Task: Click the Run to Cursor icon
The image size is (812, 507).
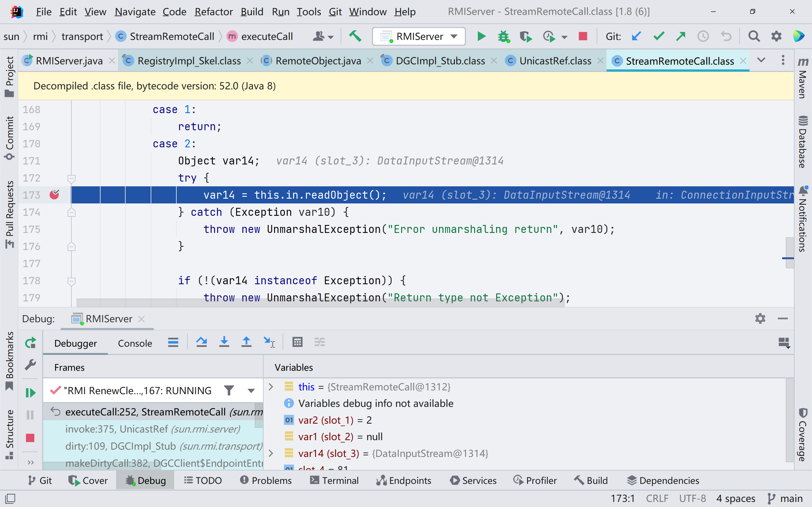Action: click(x=269, y=342)
